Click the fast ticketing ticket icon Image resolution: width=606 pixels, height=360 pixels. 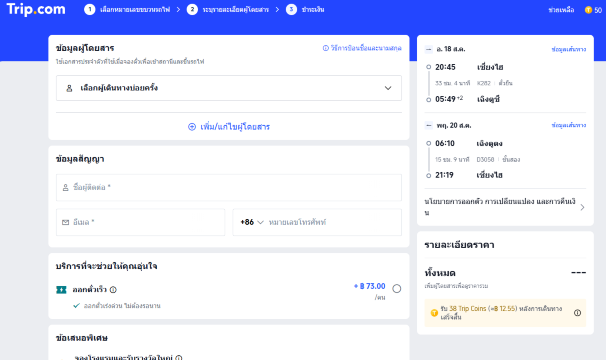click(61, 290)
